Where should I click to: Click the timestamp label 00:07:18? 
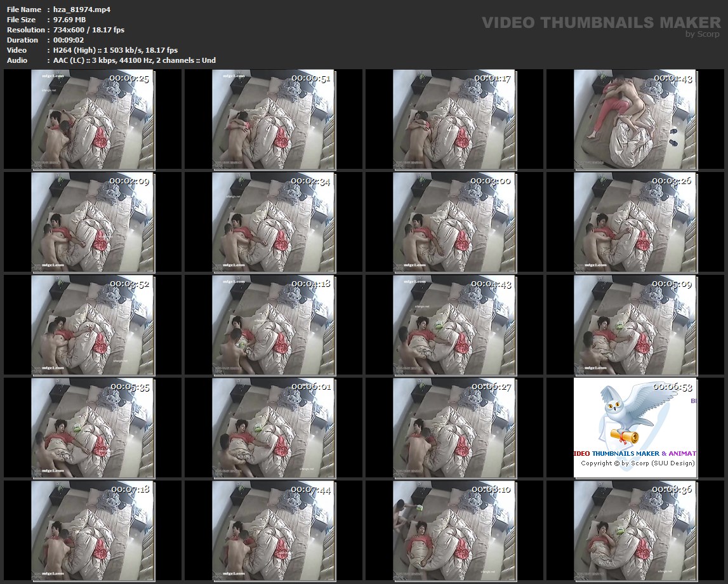click(130, 489)
